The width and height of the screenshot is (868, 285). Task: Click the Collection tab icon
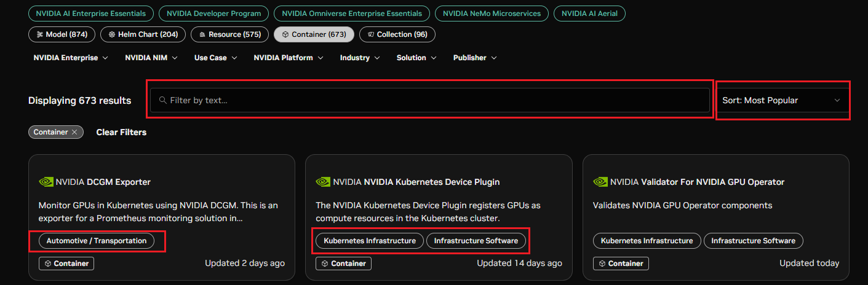(x=371, y=34)
